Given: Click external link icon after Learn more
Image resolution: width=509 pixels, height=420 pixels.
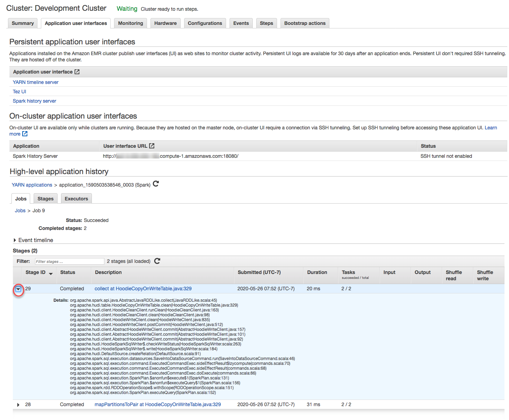Looking at the screenshot, I should 25,134.
